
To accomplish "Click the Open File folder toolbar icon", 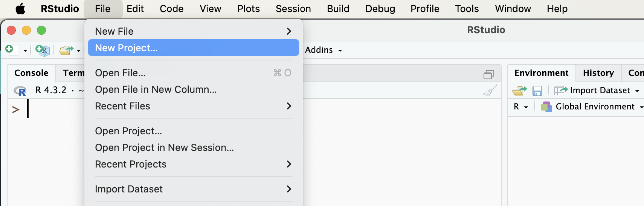I will (x=66, y=50).
